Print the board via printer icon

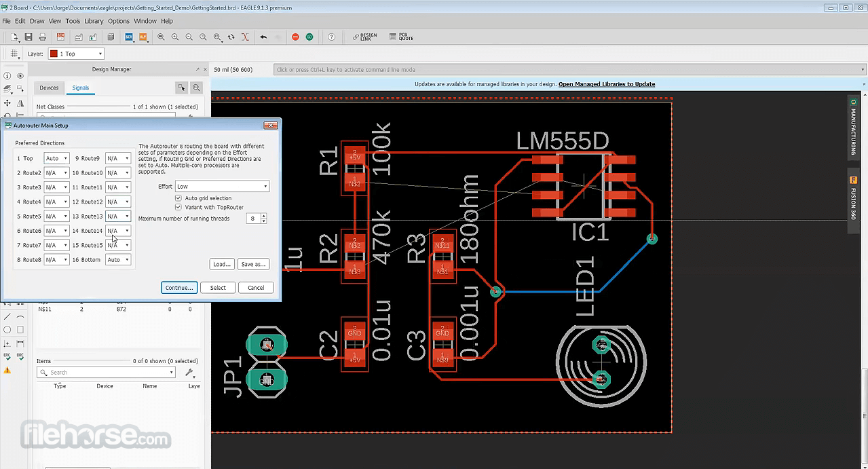pyautogui.click(x=42, y=37)
